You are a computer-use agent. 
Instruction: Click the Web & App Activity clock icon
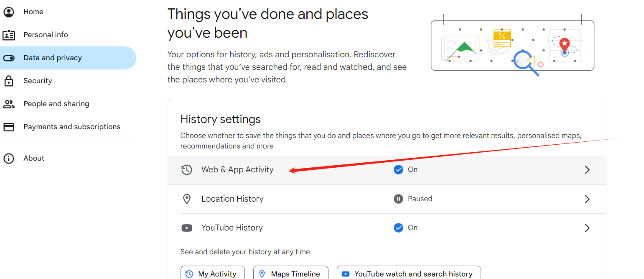(187, 170)
